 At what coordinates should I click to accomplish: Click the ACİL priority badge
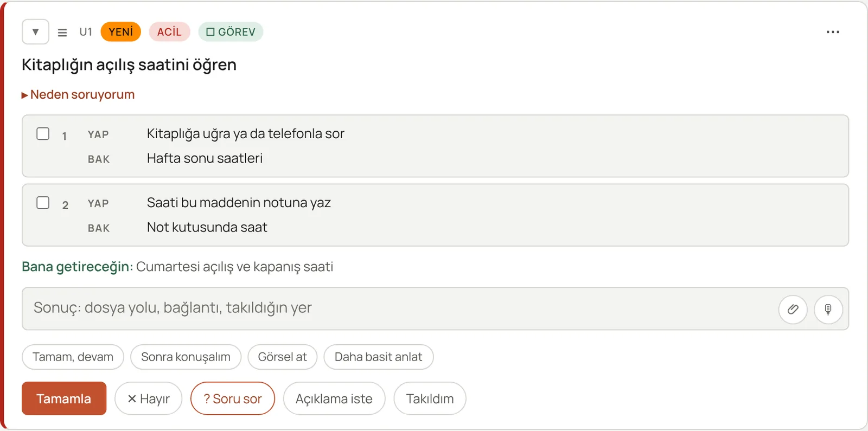pos(169,32)
